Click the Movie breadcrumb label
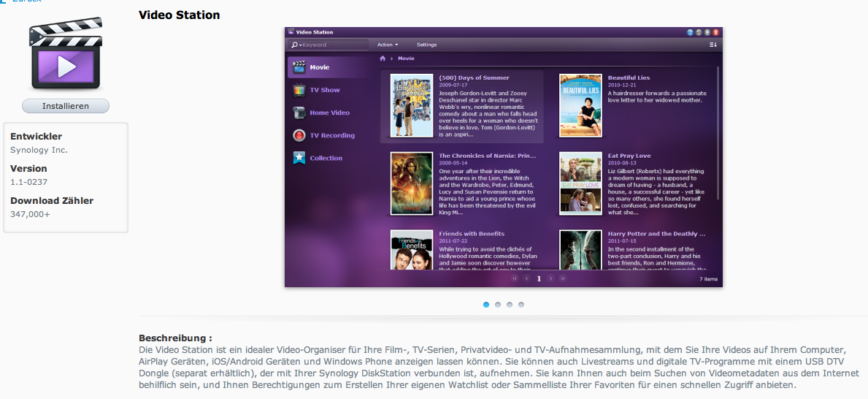Viewport: 868px width, 399px height. (406, 58)
